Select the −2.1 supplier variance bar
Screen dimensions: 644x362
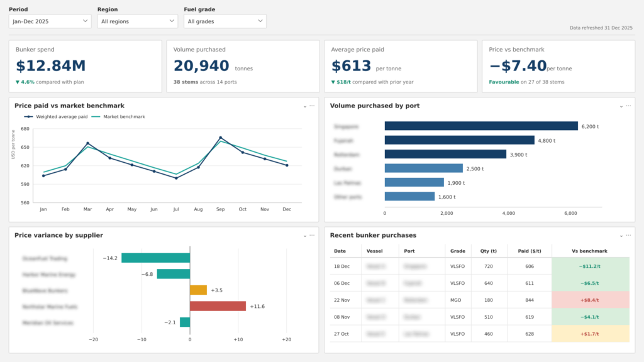pyautogui.click(x=185, y=322)
